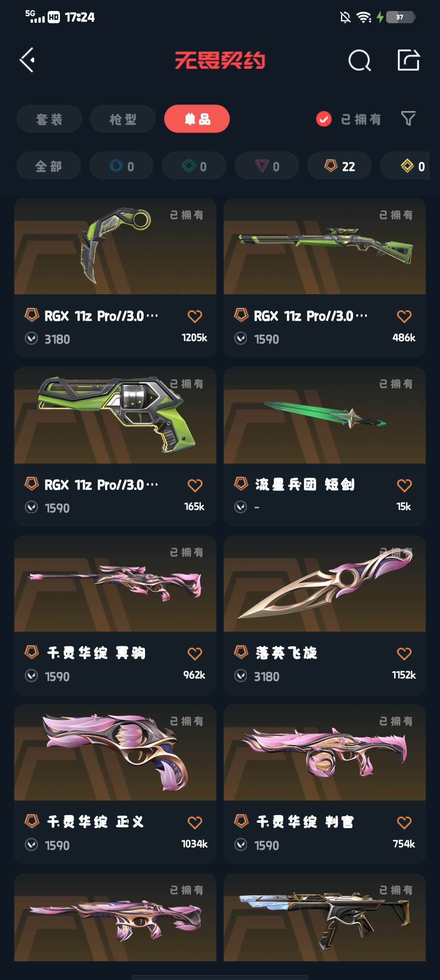This screenshot has width=440, height=980.
Task: Favorite the 流星兵团 短剑 heart icon
Action: point(404,485)
